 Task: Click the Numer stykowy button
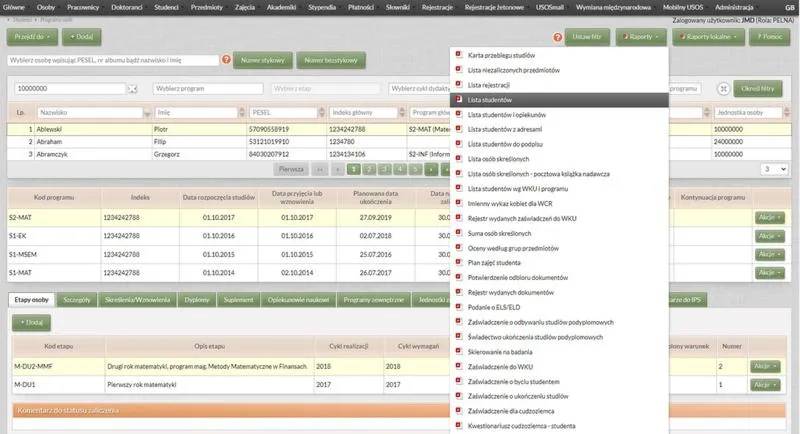(x=262, y=61)
